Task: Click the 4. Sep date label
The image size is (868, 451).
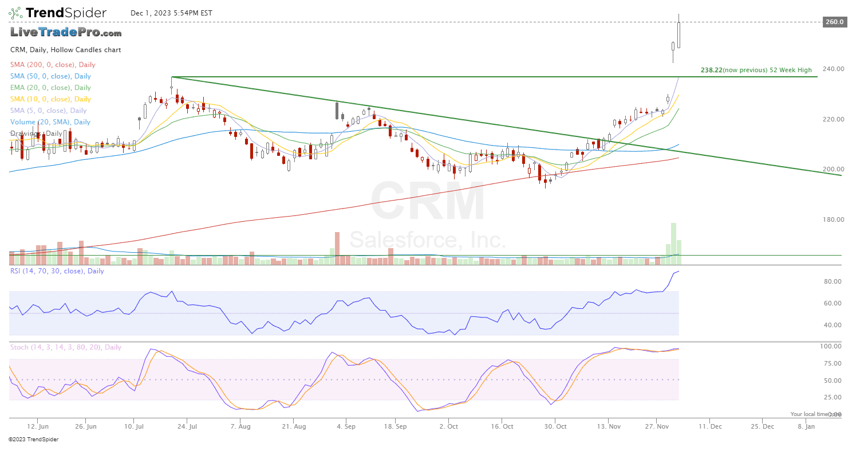Action: point(346,426)
